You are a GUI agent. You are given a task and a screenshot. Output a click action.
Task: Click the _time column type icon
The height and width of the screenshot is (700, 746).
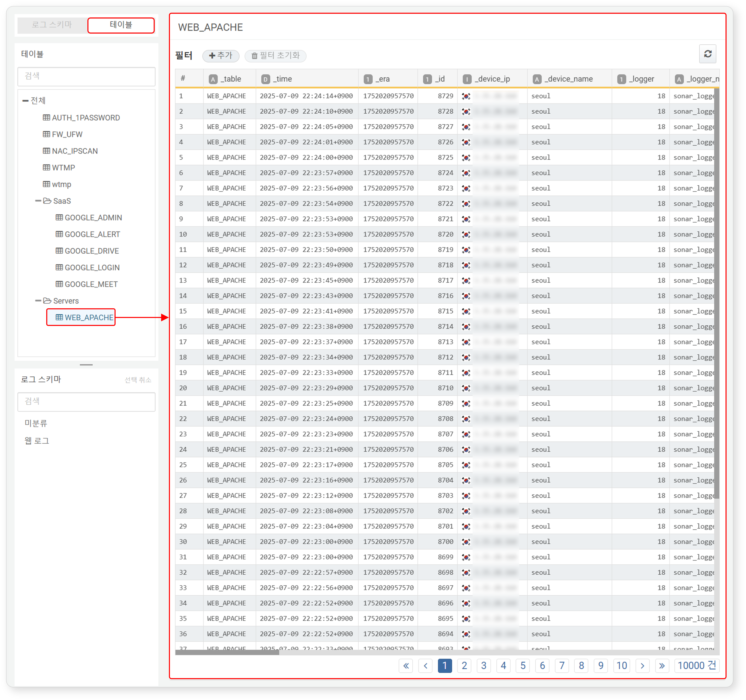(266, 79)
